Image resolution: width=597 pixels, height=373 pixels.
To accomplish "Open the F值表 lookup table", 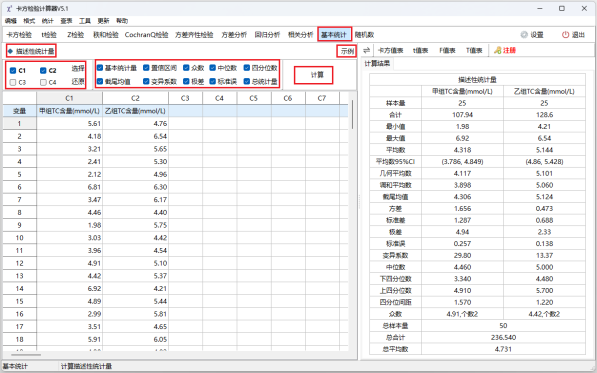I will click(x=447, y=50).
